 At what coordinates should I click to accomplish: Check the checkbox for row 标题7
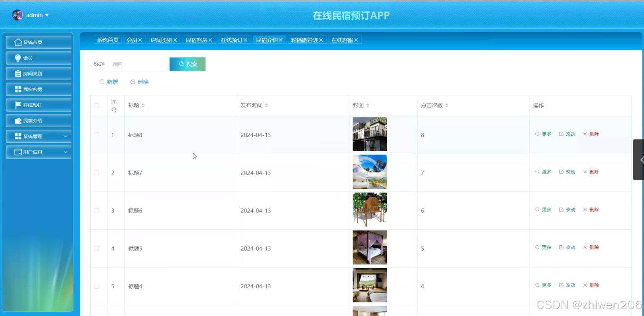pyautogui.click(x=96, y=173)
